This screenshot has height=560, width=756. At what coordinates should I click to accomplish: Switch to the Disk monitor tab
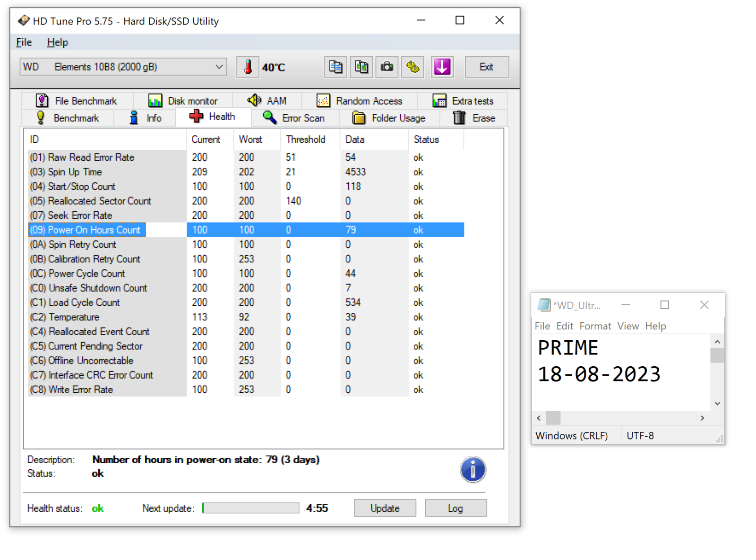[183, 101]
